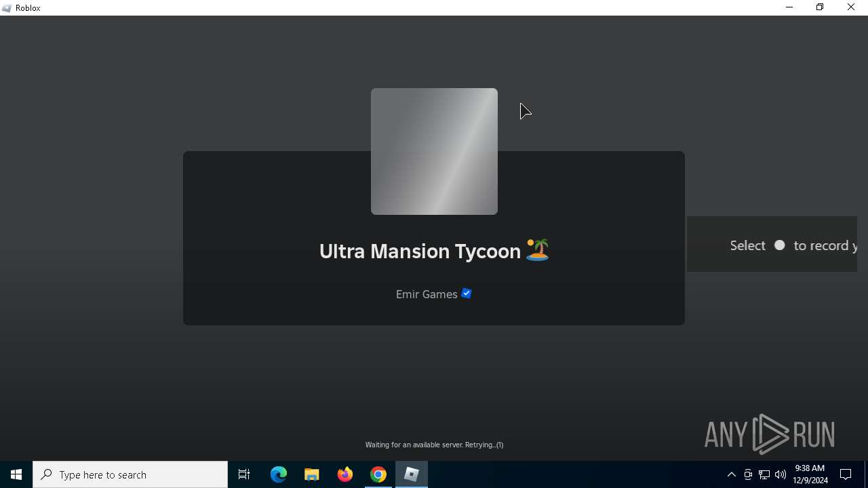The image size is (868, 488).
Task: Launch Firefox from the taskbar
Action: [x=345, y=474]
